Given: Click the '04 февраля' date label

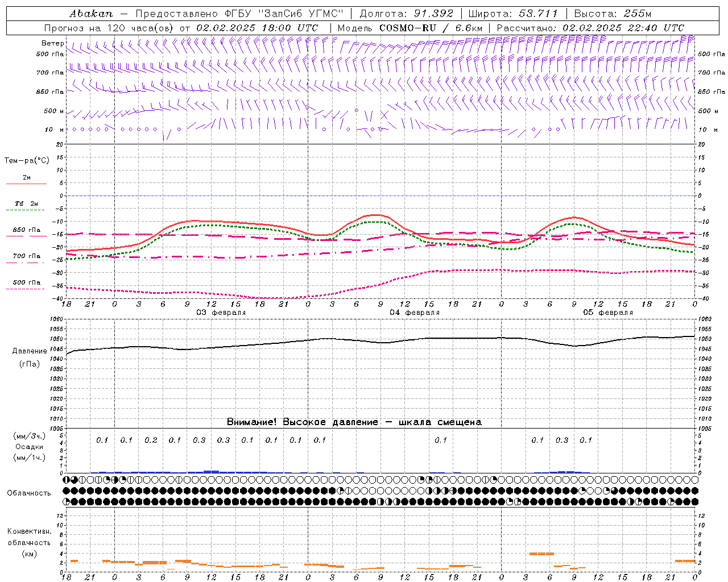Looking at the screenshot, I should [x=415, y=313].
